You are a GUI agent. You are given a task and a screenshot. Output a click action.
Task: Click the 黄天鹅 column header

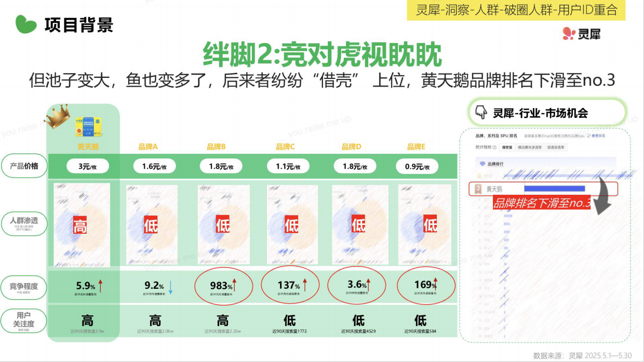tap(88, 146)
